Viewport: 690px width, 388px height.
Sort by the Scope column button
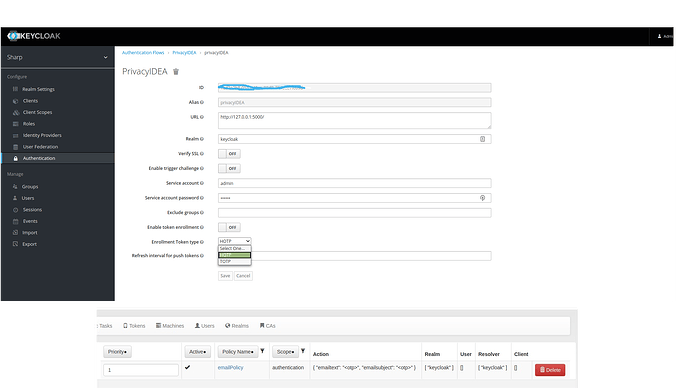pos(285,351)
